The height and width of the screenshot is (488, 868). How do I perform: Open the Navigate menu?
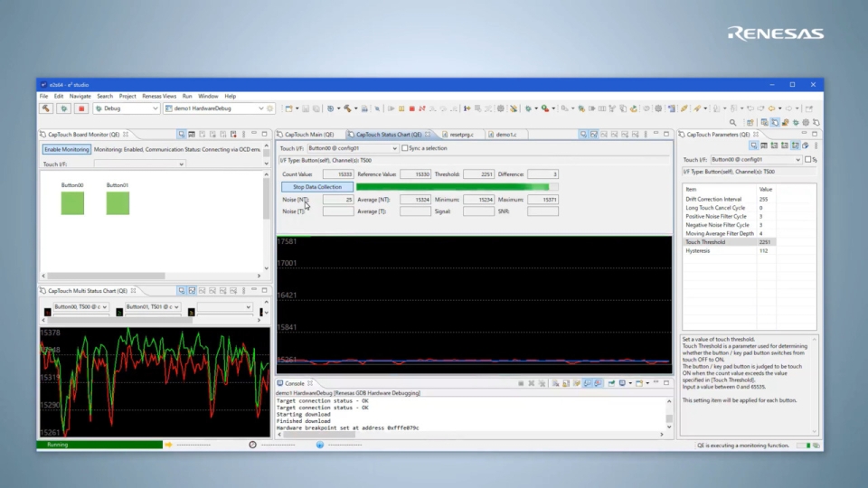pos(80,97)
